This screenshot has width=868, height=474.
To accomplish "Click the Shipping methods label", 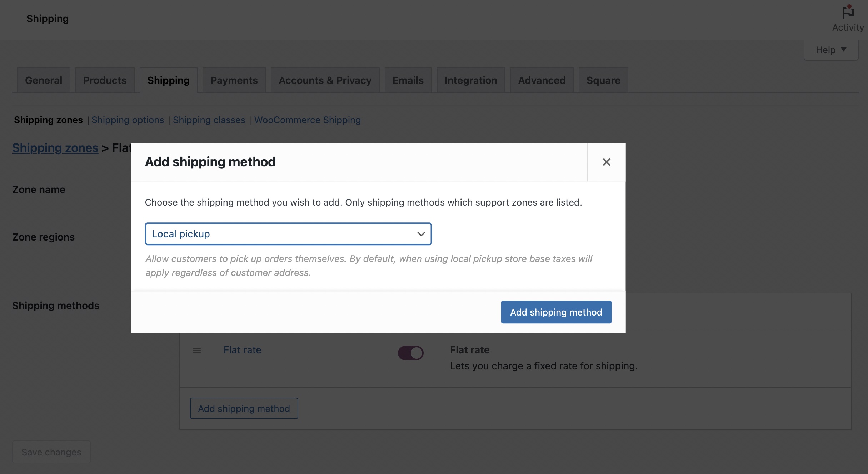I will pyautogui.click(x=56, y=306).
